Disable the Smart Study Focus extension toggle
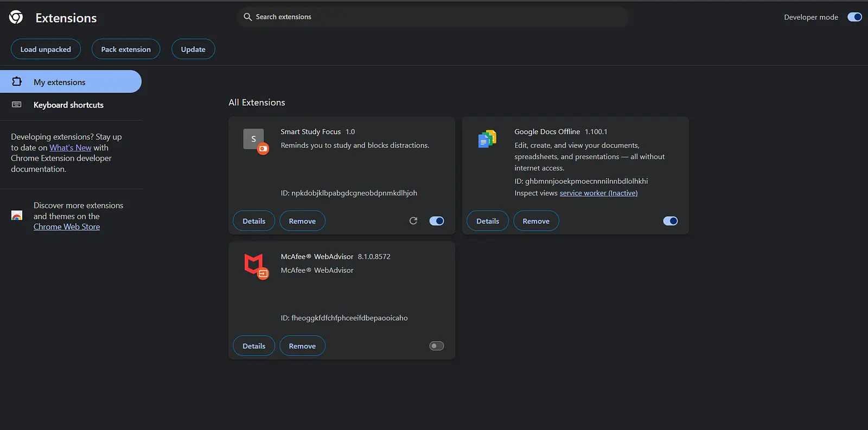868x430 pixels. tap(437, 221)
